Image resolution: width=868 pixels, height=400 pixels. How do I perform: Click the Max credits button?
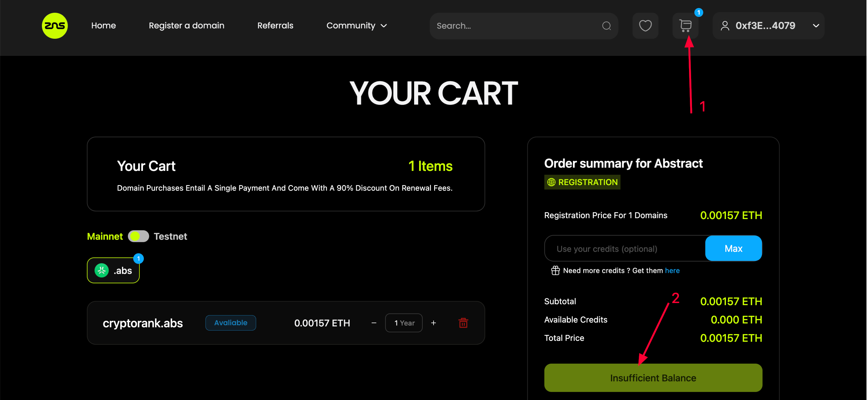(733, 249)
